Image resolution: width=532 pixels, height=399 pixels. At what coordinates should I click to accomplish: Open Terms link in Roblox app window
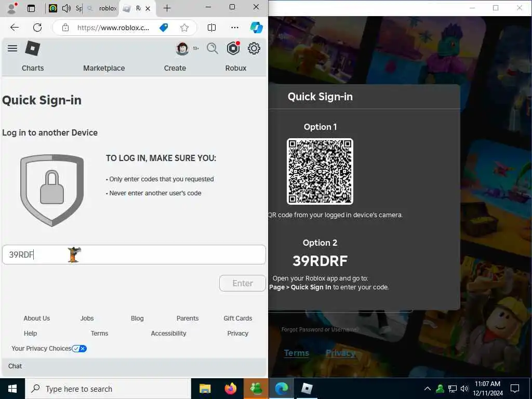coord(296,353)
